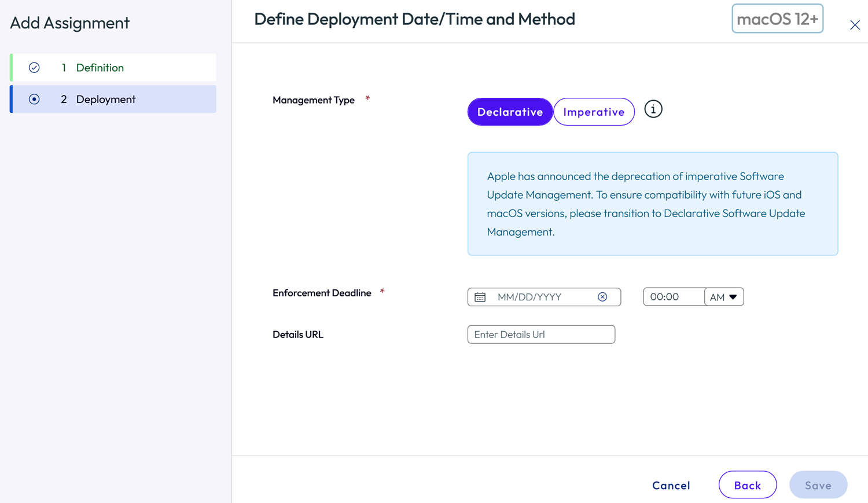Clear the date with the circled X icon
Screen dimensions: 868x503
(x=602, y=297)
